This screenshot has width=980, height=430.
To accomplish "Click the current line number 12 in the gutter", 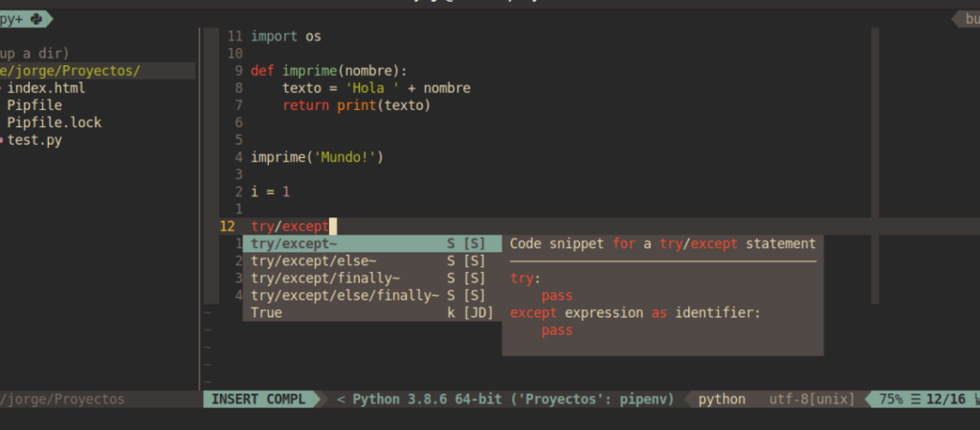I will (x=228, y=226).
